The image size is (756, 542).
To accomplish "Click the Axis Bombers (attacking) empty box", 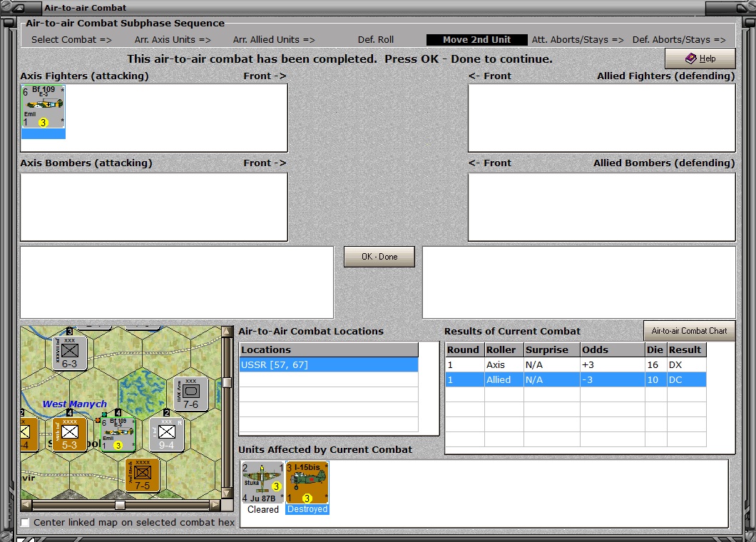I will [x=154, y=207].
